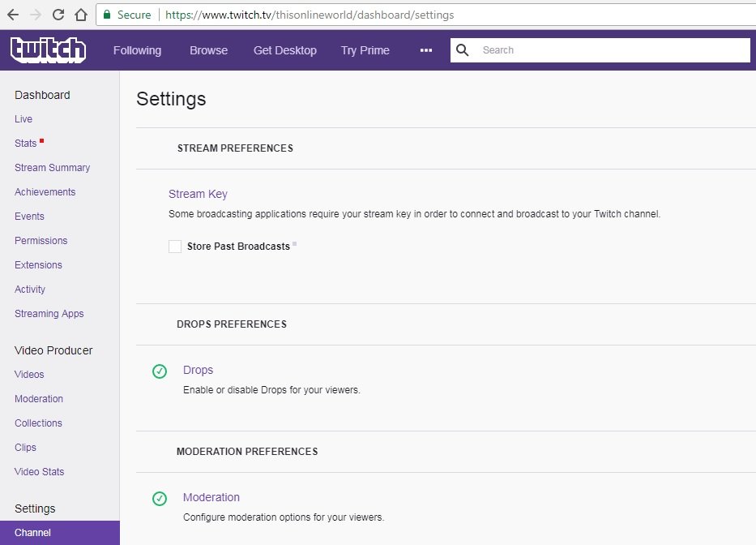The width and height of the screenshot is (756, 545).
Task: Open the three-dots more menu
Action: [x=426, y=50]
